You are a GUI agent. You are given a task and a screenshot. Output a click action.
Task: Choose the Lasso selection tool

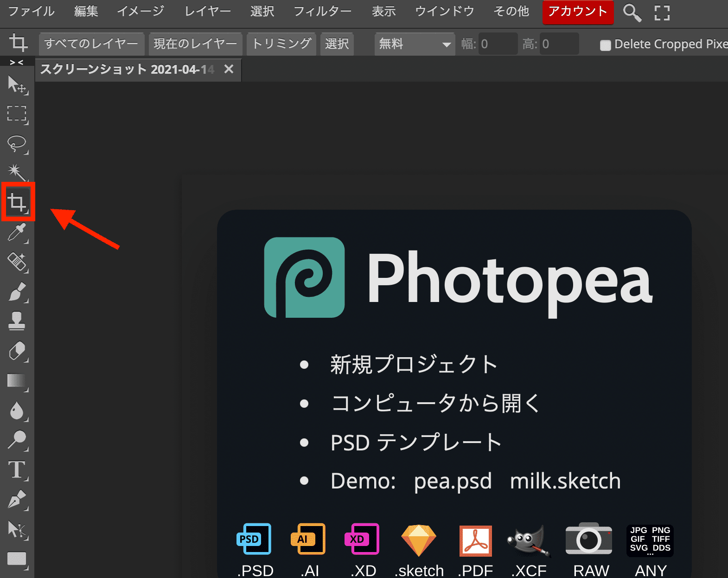(x=17, y=143)
